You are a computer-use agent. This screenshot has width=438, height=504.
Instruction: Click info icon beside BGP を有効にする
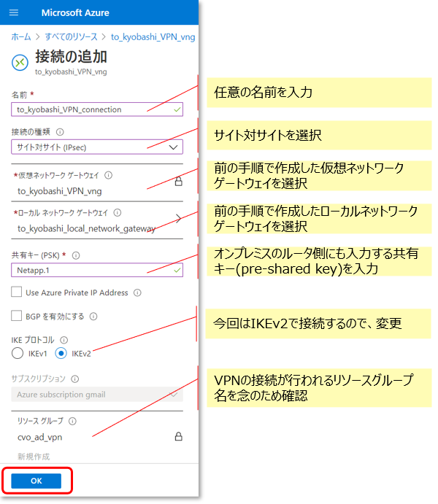click(x=93, y=317)
